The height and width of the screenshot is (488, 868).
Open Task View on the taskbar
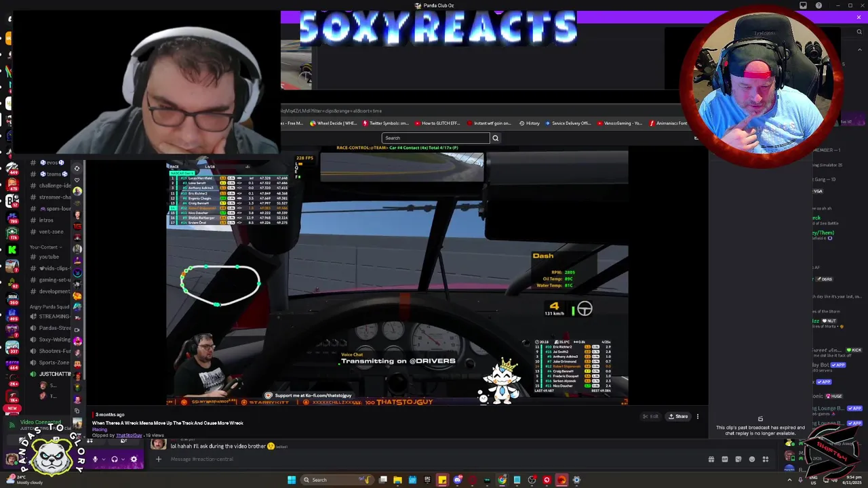tap(383, 480)
